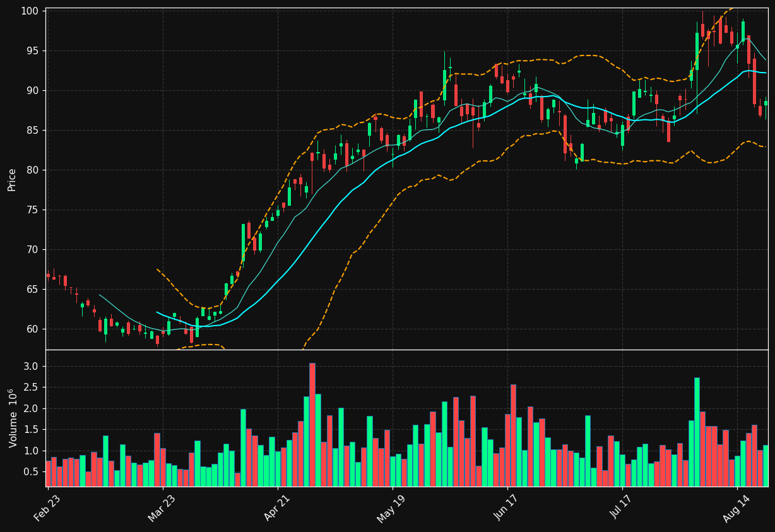The image size is (775, 532).
Task: Click the 80 price tick label
Action: 32,170
